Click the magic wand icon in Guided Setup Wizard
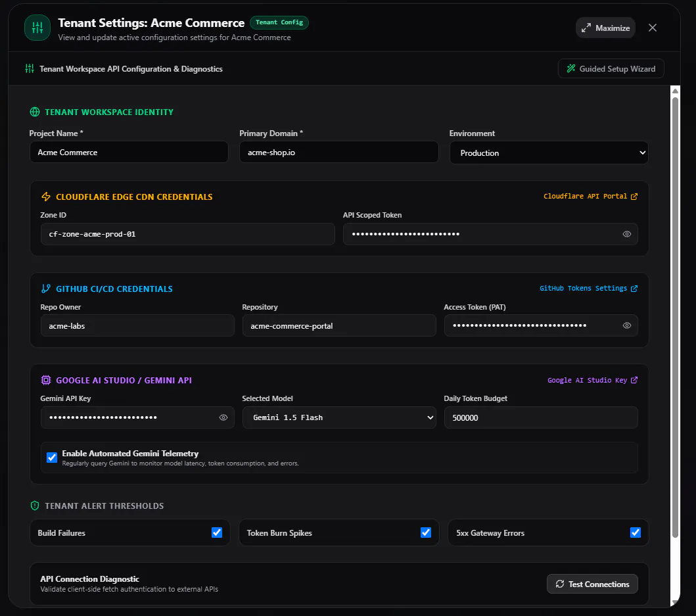This screenshot has width=696, height=616. (x=571, y=68)
